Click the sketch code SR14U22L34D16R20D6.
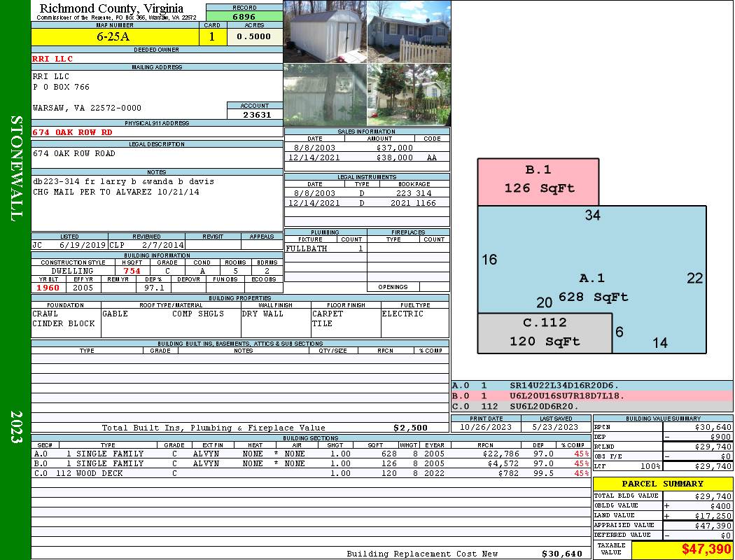735x560 pixels. click(x=564, y=386)
